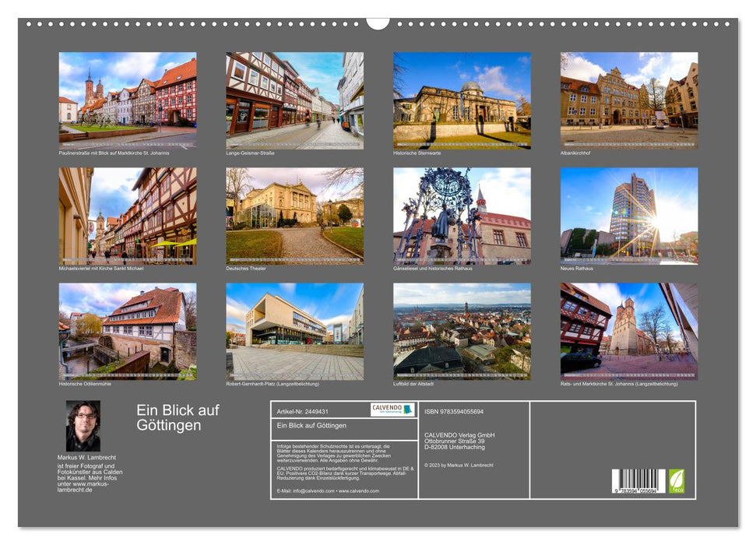Select the Paulinerstraße Marktkirche thumbnail photo
This screenshot has height=545, width=756.
pyautogui.click(x=127, y=100)
